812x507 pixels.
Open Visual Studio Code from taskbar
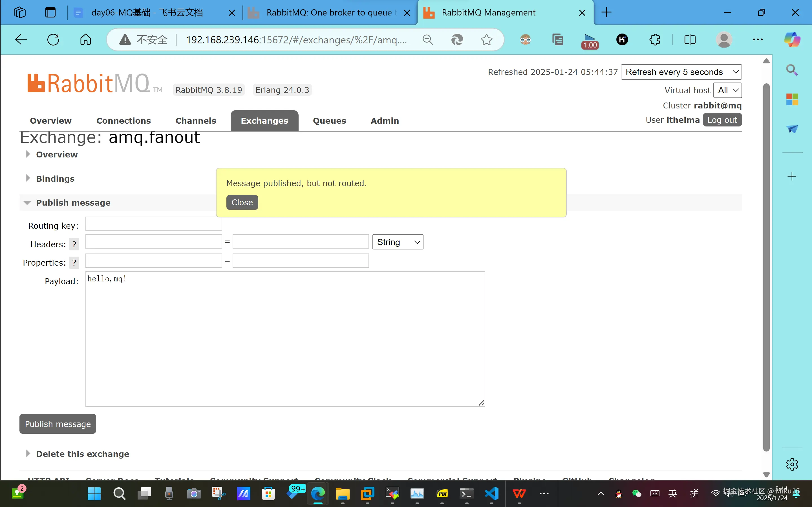coord(491,493)
